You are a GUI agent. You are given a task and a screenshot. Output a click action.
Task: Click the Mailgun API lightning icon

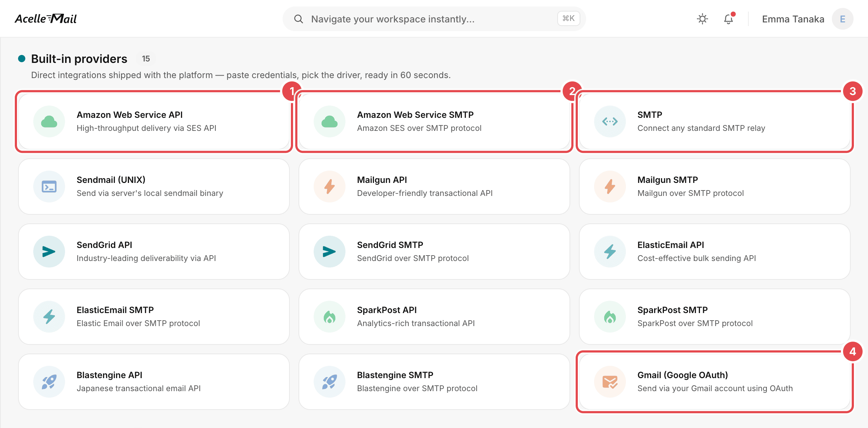(x=330, y=187)
